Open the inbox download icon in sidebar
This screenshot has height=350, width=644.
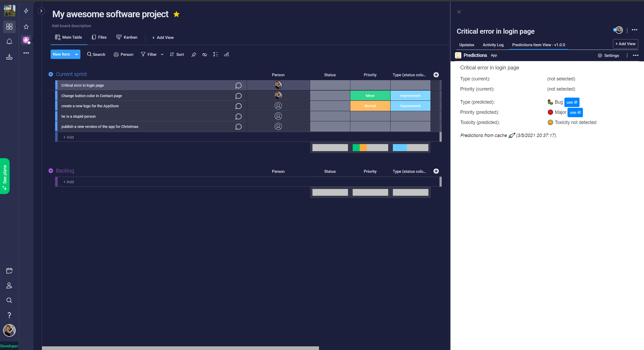click(x=9, y=57)
